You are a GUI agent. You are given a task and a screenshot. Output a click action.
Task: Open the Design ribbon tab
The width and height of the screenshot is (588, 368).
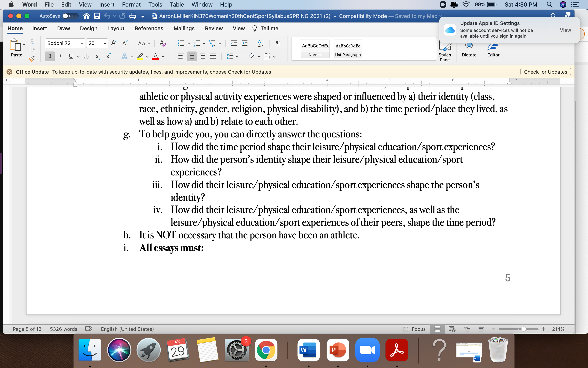tap(89, 28)
